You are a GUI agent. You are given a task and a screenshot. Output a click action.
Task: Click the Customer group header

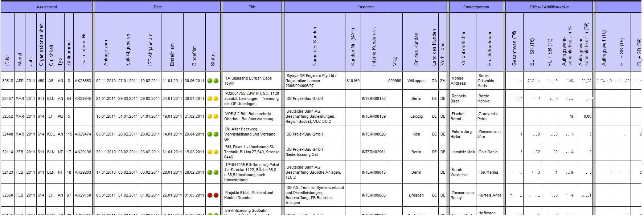365,7
